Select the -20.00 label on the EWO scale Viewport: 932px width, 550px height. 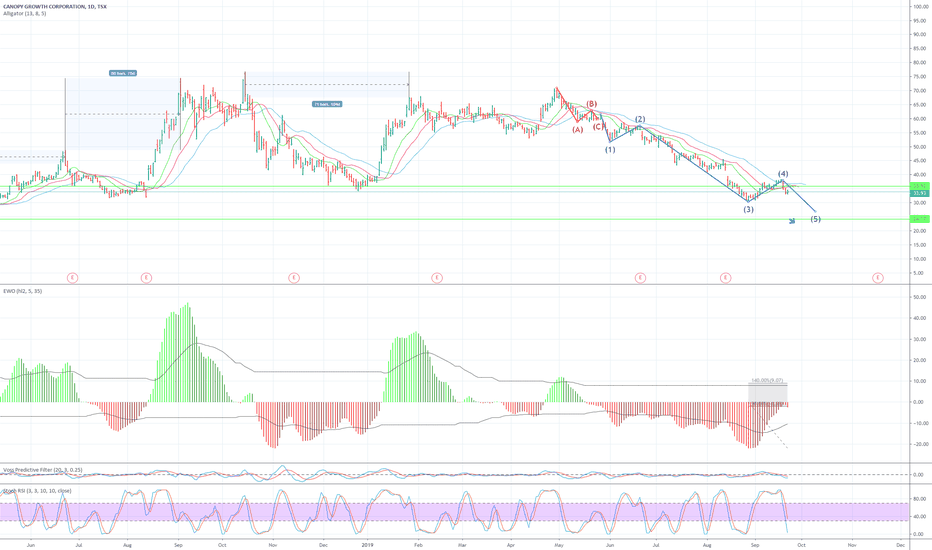[x=920, y=444]
